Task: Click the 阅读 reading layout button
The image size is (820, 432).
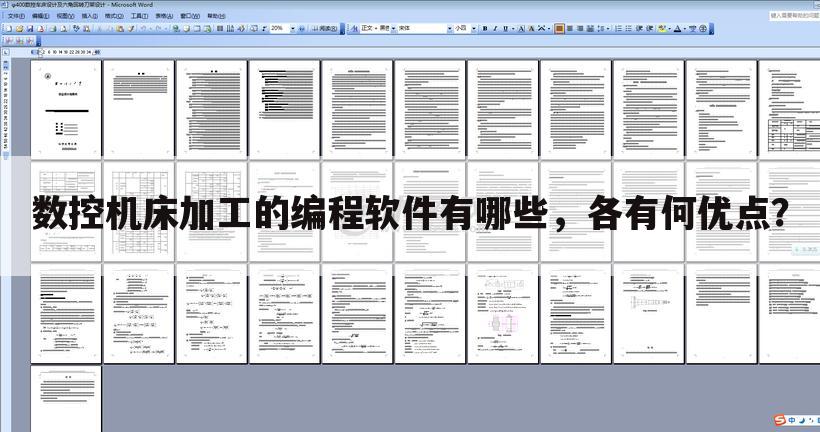Action: click(324, 29)
